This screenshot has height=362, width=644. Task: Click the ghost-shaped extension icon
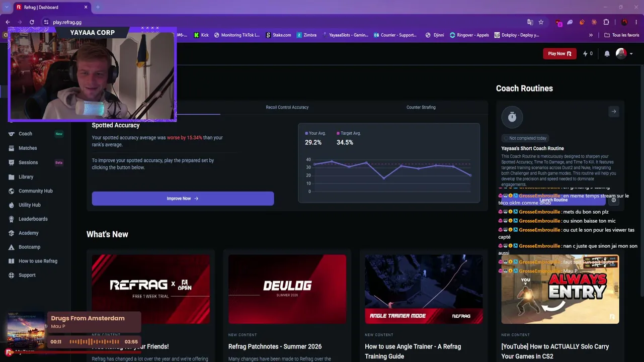[570, 22]
